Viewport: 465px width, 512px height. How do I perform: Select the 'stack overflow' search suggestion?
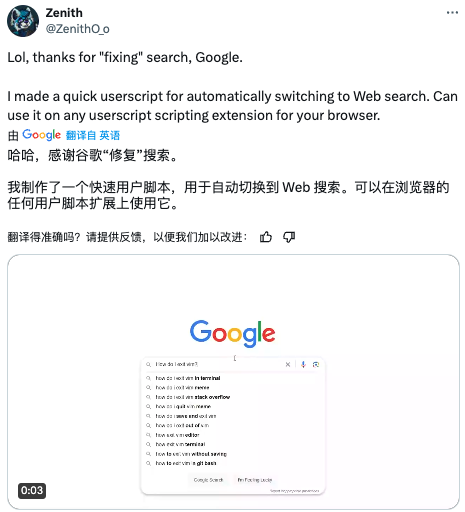point(193,397)
